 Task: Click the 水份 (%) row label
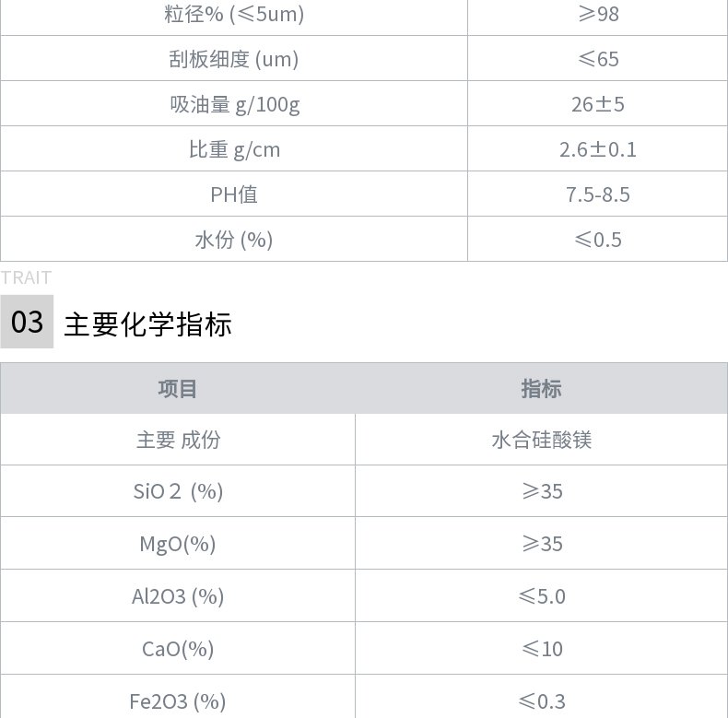pyautogui.click(x=234, y=239)
